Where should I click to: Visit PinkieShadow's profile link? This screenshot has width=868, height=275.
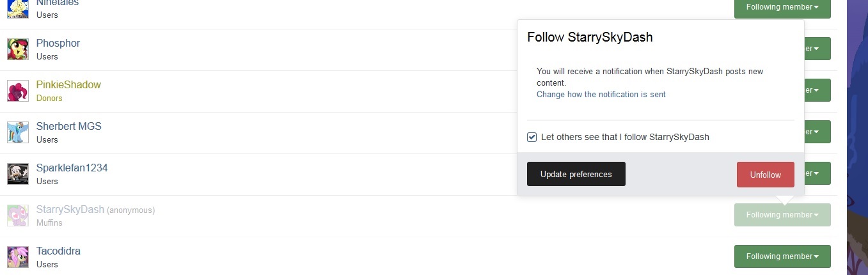68,84
